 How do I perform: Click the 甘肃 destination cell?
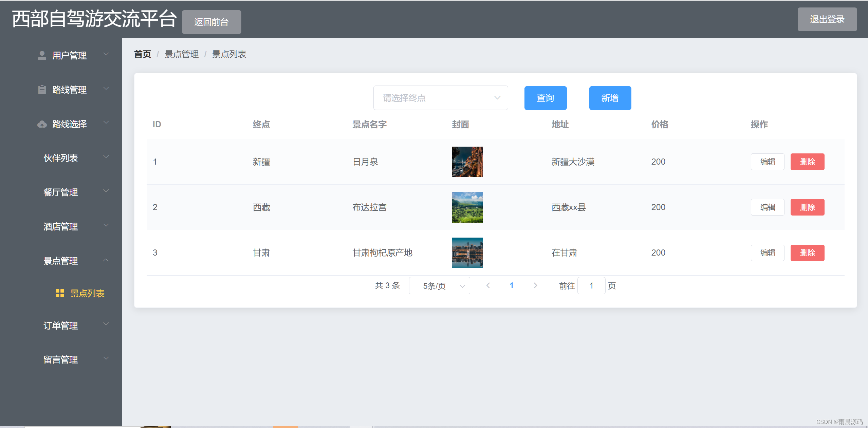click(261, 253)
